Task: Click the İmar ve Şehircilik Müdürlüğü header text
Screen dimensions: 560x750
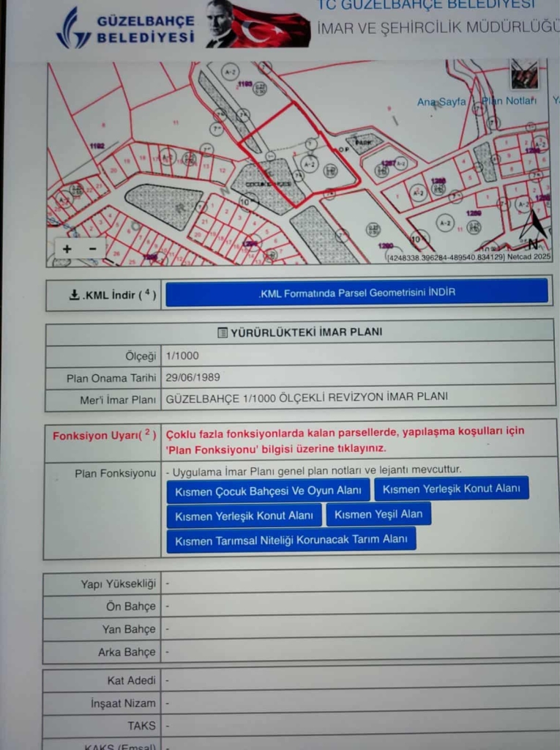Action: [438, 28]
